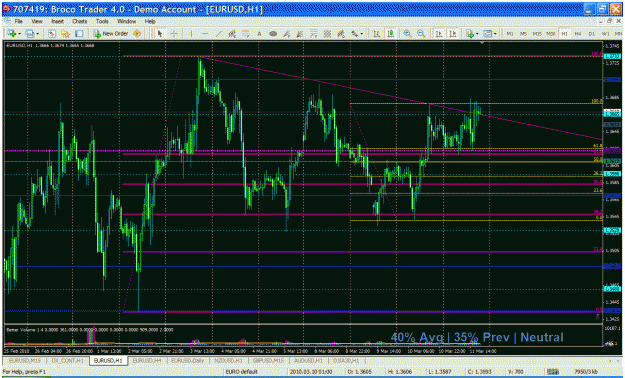Click the New Order button

pyautogui.click(x=110, y=34)
